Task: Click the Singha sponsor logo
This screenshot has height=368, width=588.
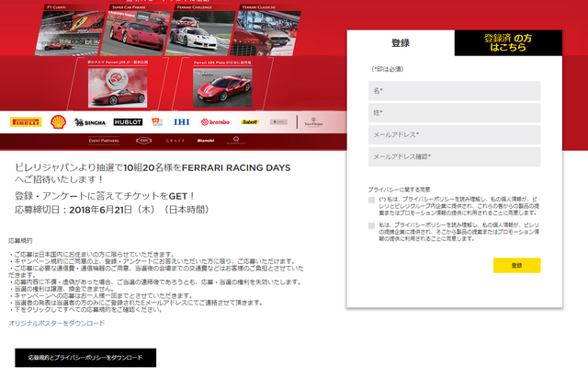Action: 90,122
